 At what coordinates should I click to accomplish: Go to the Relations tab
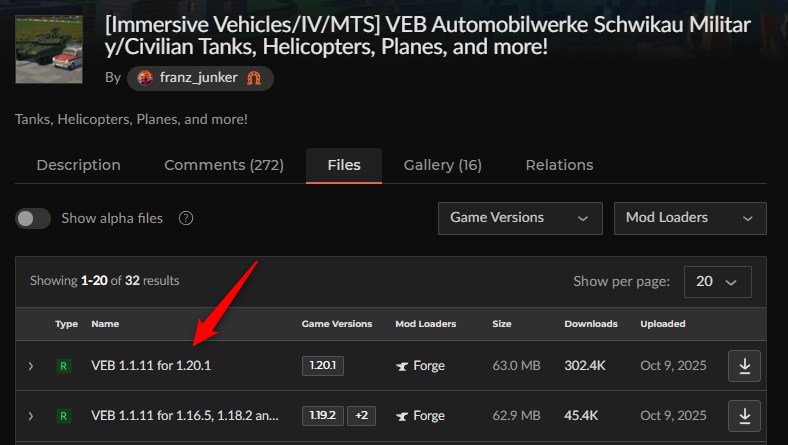pos(559,165)
